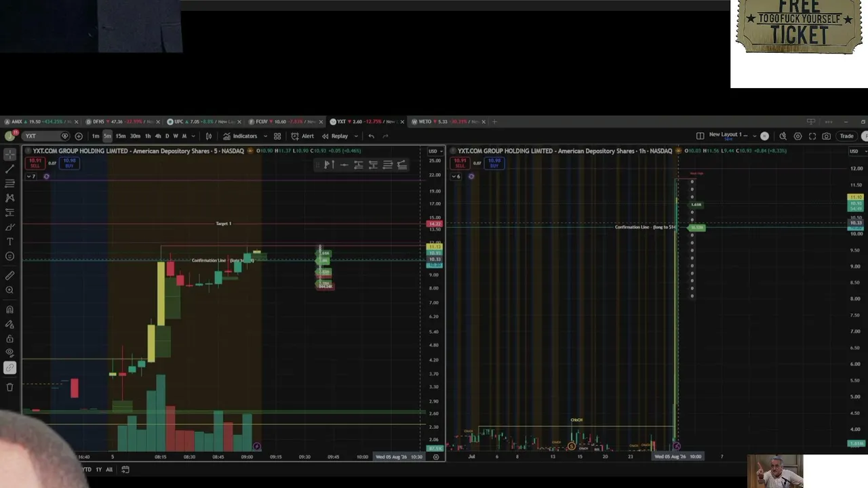868x488 pixels.
Task: Expand the Replay options dropdown
Action: point(355,136)
